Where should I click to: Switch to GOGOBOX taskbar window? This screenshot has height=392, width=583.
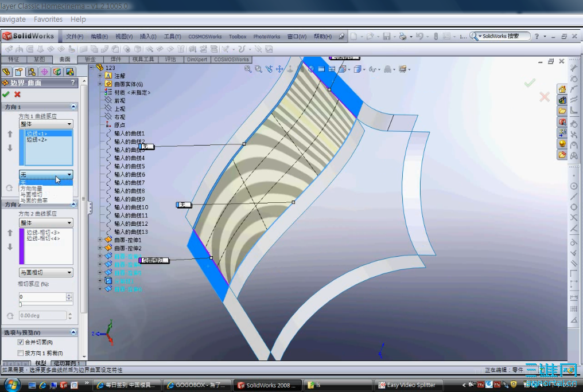pos(197,385)
